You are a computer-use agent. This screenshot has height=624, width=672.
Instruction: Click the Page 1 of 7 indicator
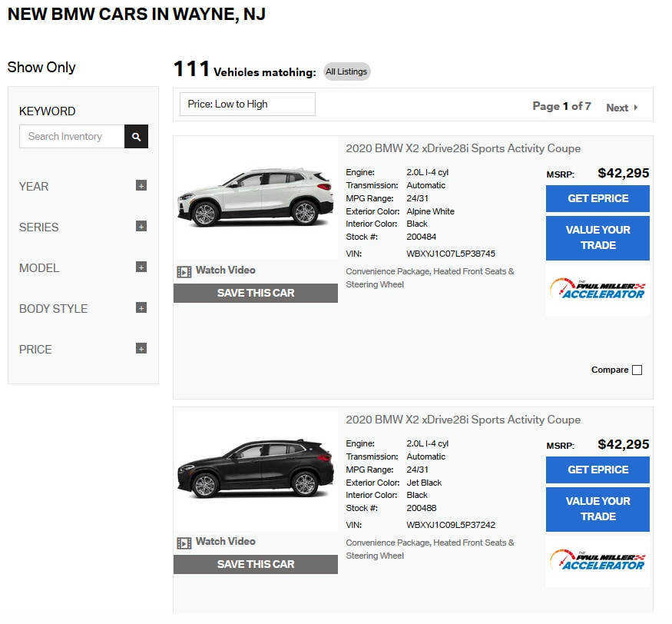click(x=561, y=106)
